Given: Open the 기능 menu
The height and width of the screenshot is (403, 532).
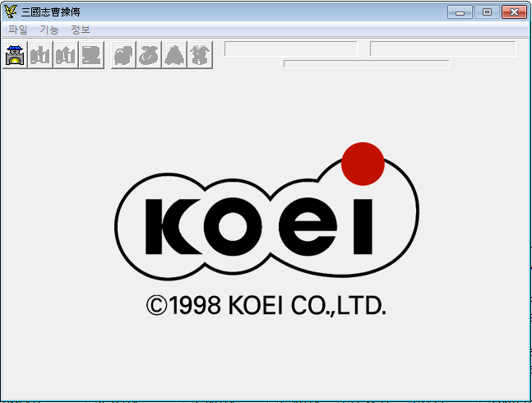Looking at the screenshot, I should pyautogui.click(x=49, y=30).
